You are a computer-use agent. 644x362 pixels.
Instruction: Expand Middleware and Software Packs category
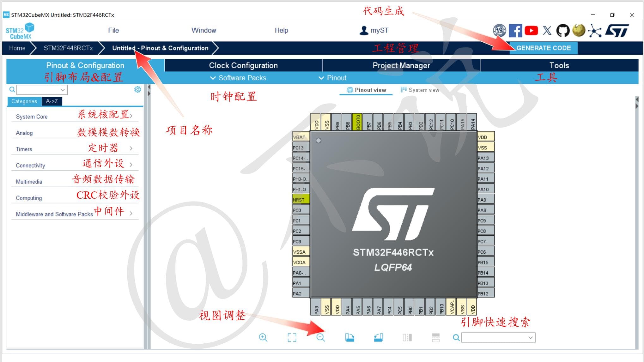[75, 214]
